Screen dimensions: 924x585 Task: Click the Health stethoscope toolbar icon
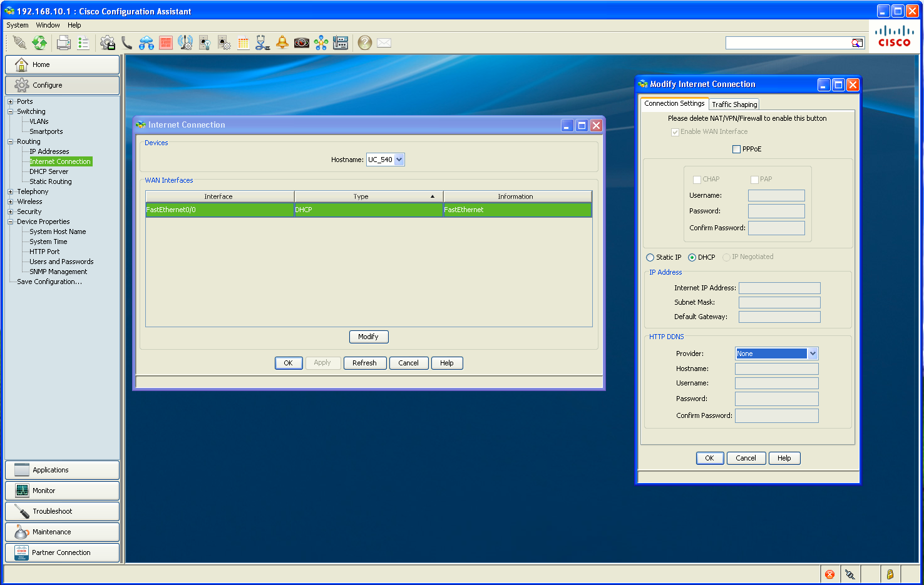pyautogui.click(x=263, y=43)
